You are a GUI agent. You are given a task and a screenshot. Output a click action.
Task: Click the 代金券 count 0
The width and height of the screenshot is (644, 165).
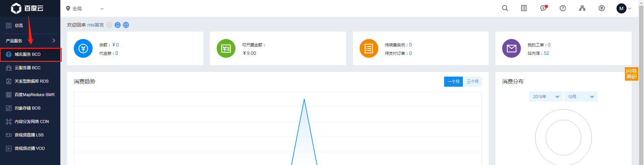click(x=117, y=53)
